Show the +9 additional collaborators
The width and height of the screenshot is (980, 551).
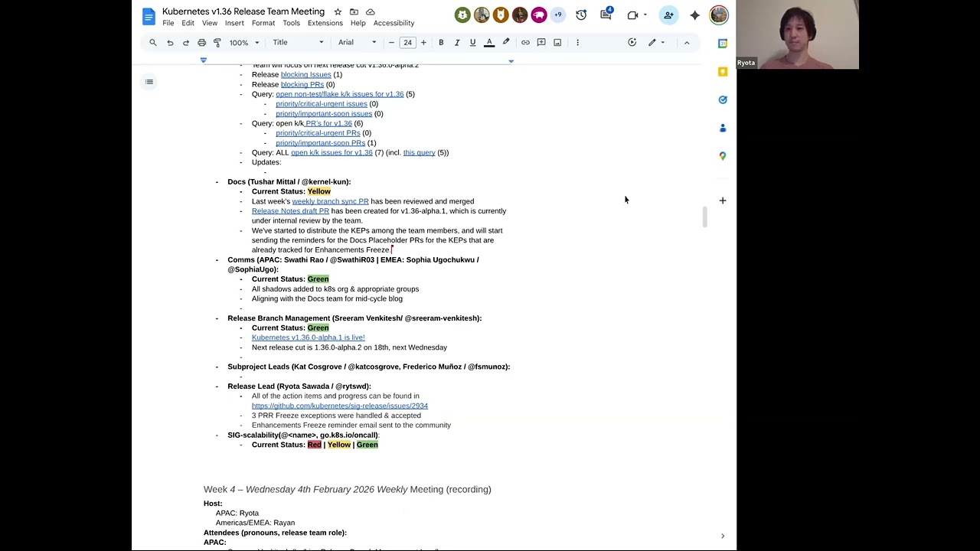(557, 15)
